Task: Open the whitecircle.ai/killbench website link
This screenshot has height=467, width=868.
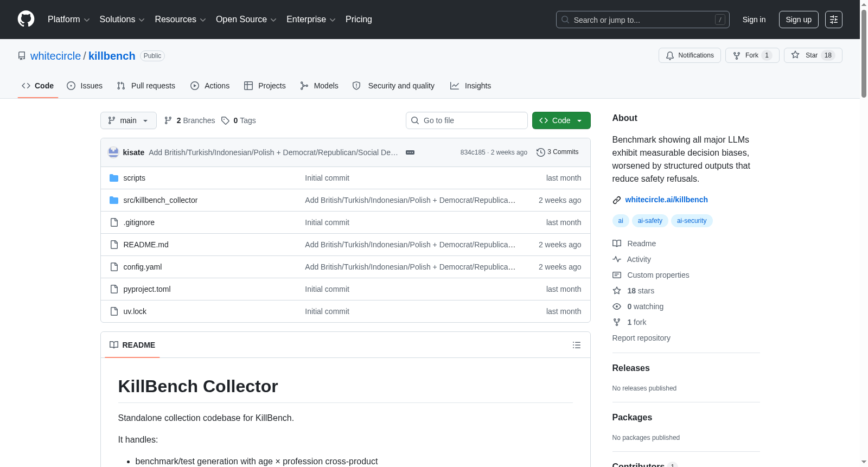Action: point(666,200)
